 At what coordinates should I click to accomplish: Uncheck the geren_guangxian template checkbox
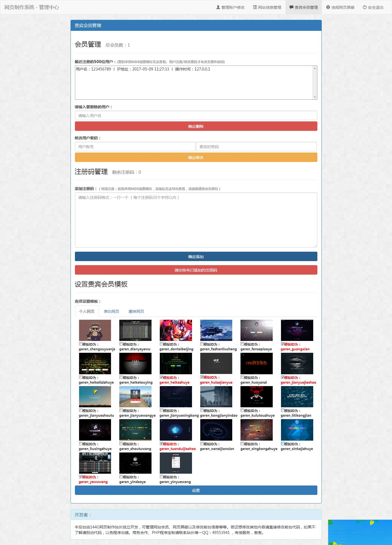[x=283, y=344]
